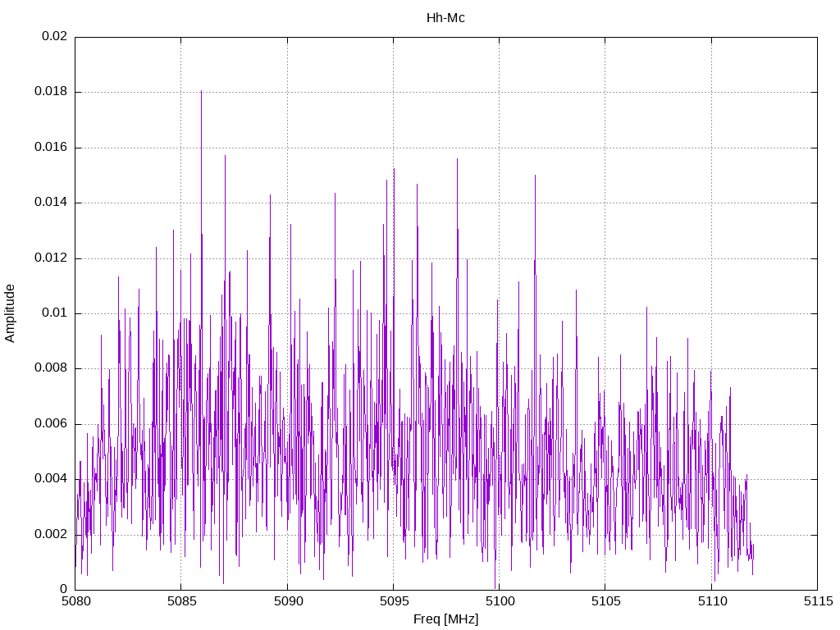
Task: Click the 0.01 y-axis tick label
Action: [x=54, y=313]
